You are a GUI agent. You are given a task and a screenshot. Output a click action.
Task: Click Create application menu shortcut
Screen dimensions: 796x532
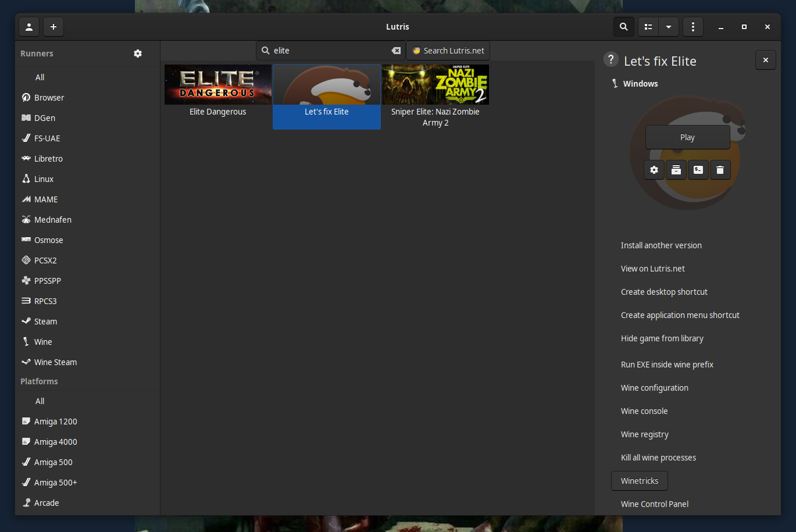(x=680, y=315)
